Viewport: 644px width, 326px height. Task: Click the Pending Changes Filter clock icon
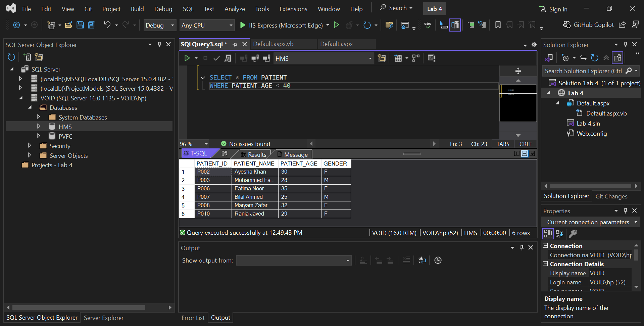point(565,58)
